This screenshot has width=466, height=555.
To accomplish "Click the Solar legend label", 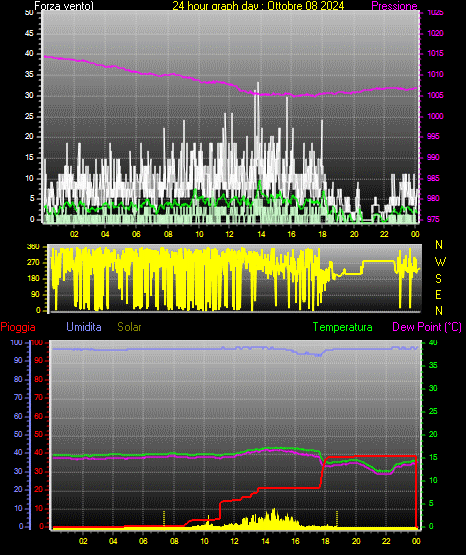I will pyautogui.click(x=129, y=327).
